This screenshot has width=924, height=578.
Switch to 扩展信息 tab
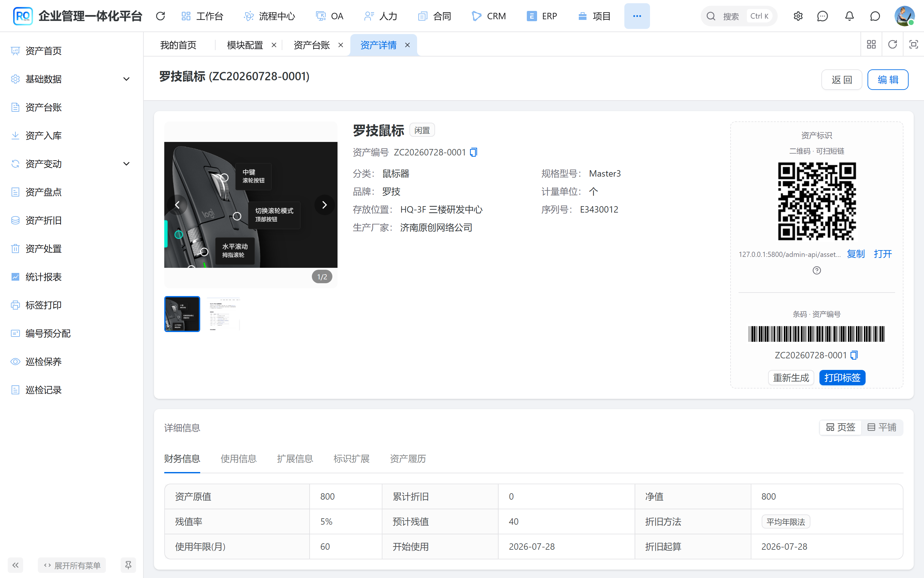pyautogui.click(x=295, y=459)
